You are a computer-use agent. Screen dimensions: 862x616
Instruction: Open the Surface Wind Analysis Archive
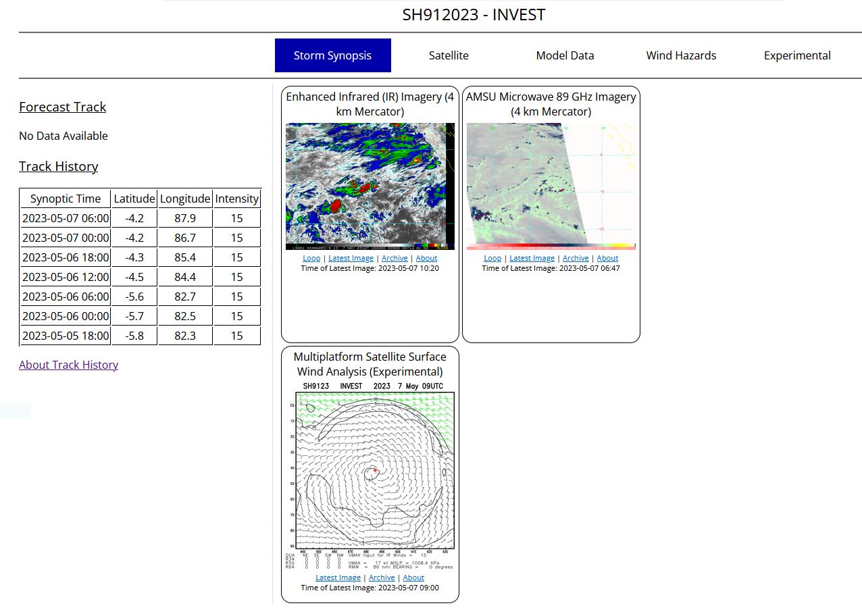pos(382,577)
